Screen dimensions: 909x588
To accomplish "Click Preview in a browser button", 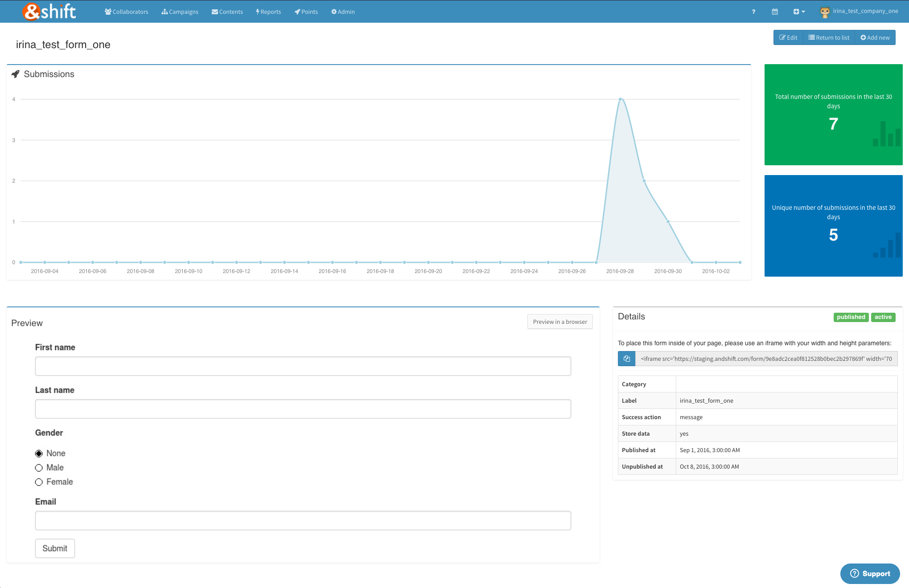I will click(560, 322).
